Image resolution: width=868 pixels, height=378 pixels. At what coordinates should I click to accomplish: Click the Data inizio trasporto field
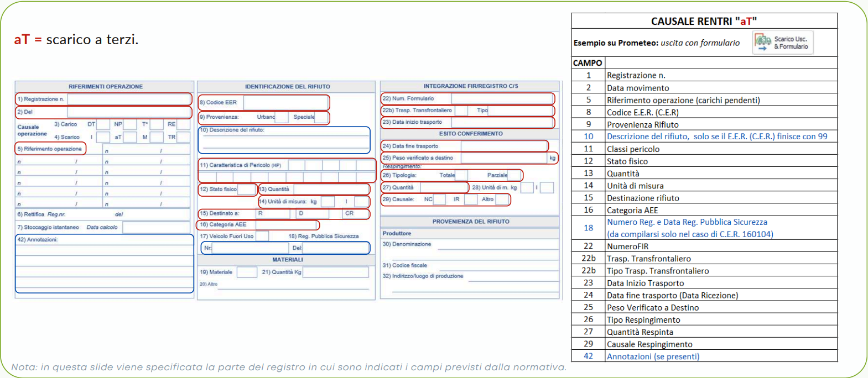[502, 122]
